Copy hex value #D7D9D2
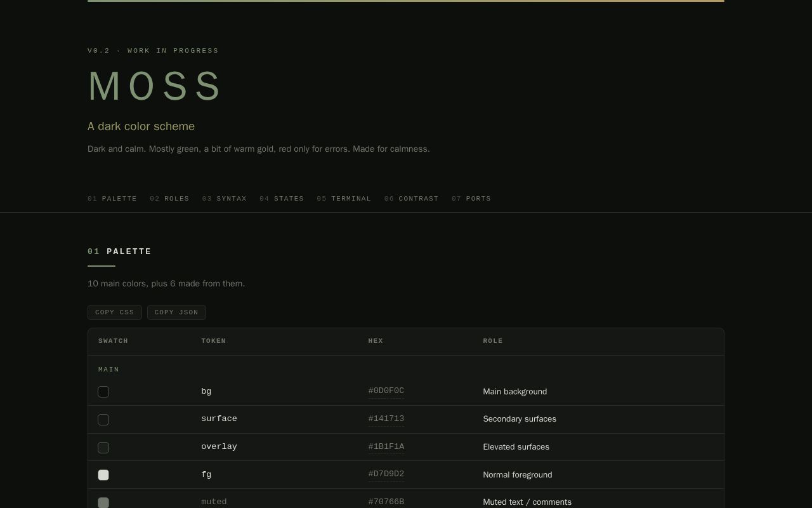This screenshot has height=508, width=812. click(x=386, y=474)
